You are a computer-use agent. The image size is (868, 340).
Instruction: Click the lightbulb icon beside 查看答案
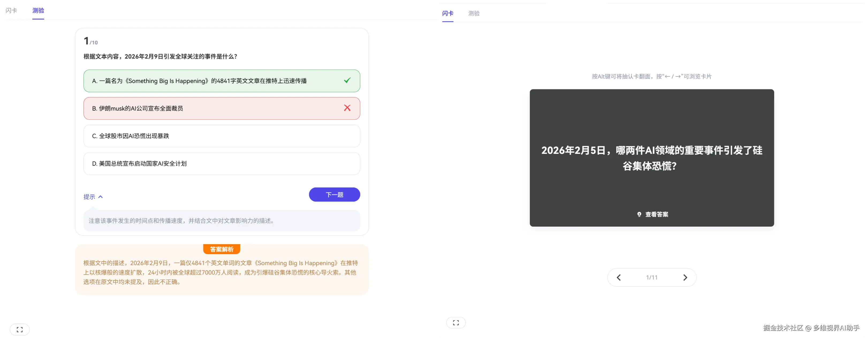click(x=639, y=214)
